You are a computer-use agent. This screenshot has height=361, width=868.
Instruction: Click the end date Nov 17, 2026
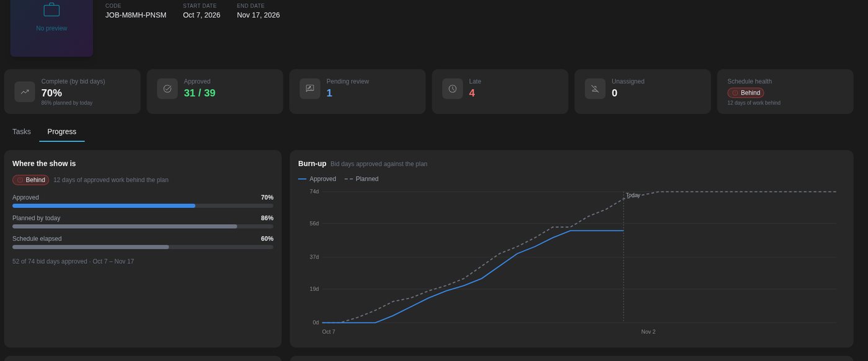259,15
